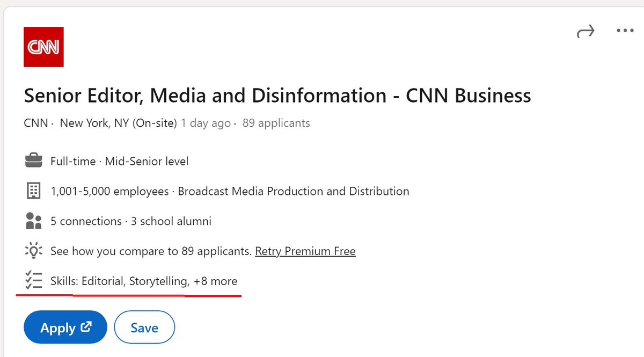644x357 pixels.
Task: Click the briefcase job type icon
Action: click(x=33, y=161)
